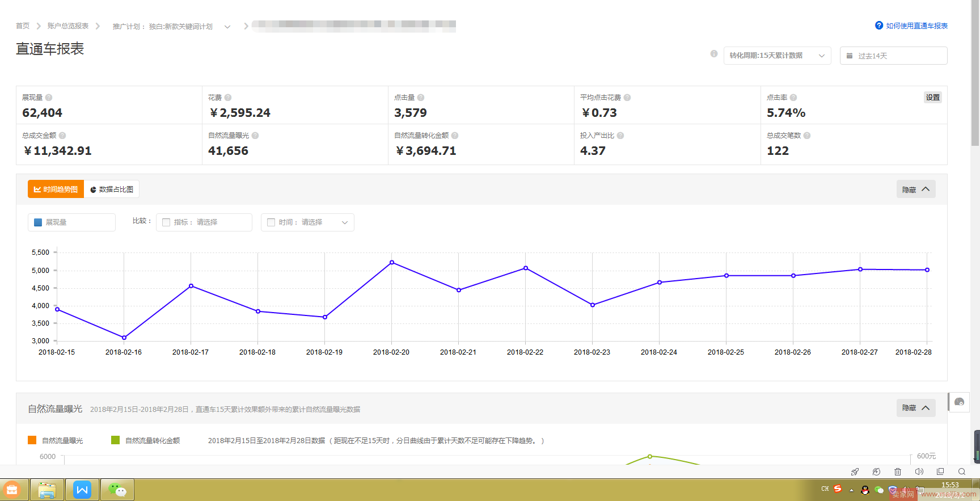
Task: Click the info icon beside conversion period dropdown
Action: tap(714, 54)
